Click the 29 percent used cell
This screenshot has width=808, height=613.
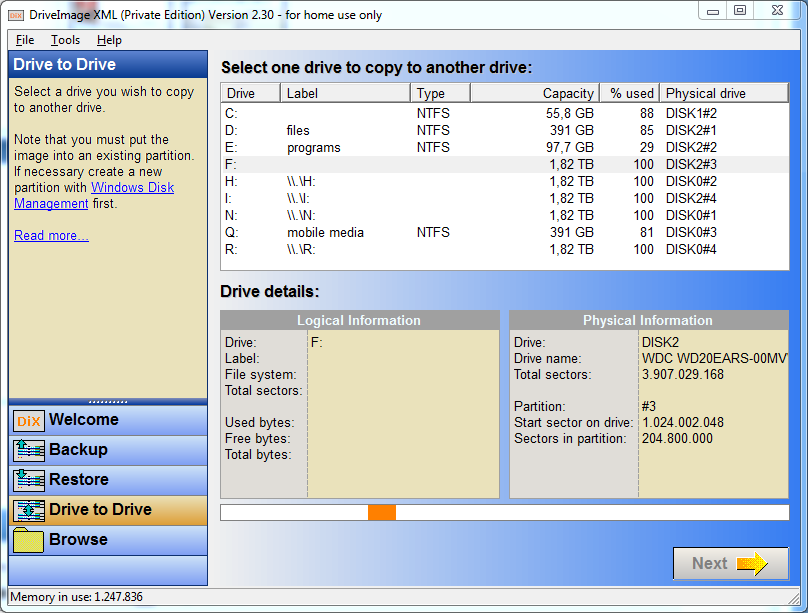(647, 147)
